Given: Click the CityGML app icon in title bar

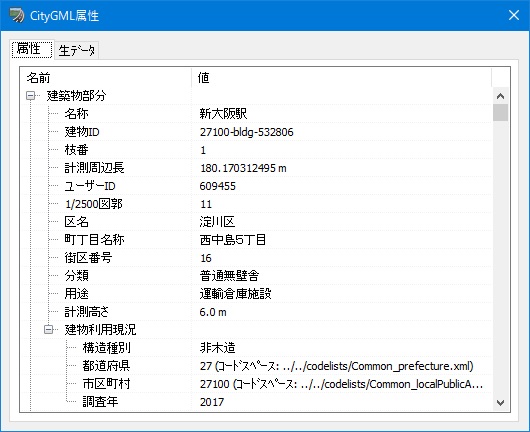Looking at the screenshot, I should coord(17,16).
